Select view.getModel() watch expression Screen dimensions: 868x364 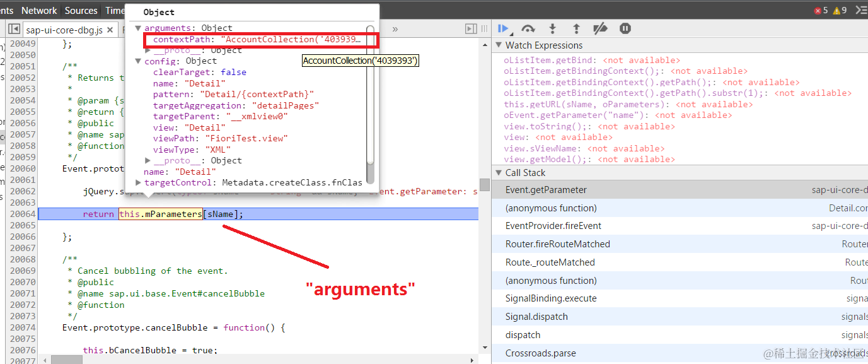point(589,160)
